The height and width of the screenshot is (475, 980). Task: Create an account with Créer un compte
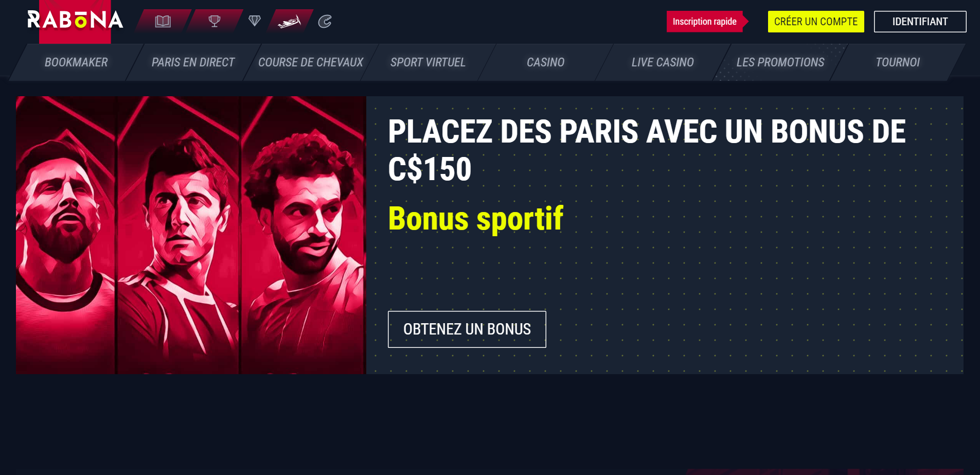[816, 22]
